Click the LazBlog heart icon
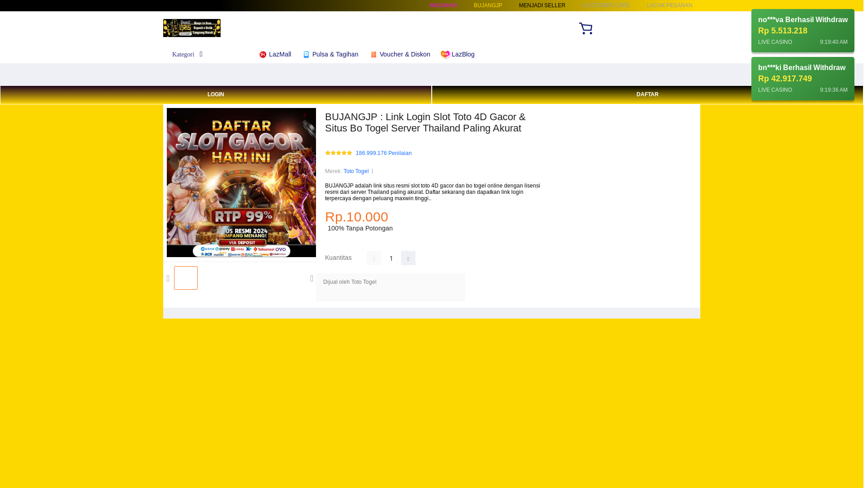 point(445,55)
